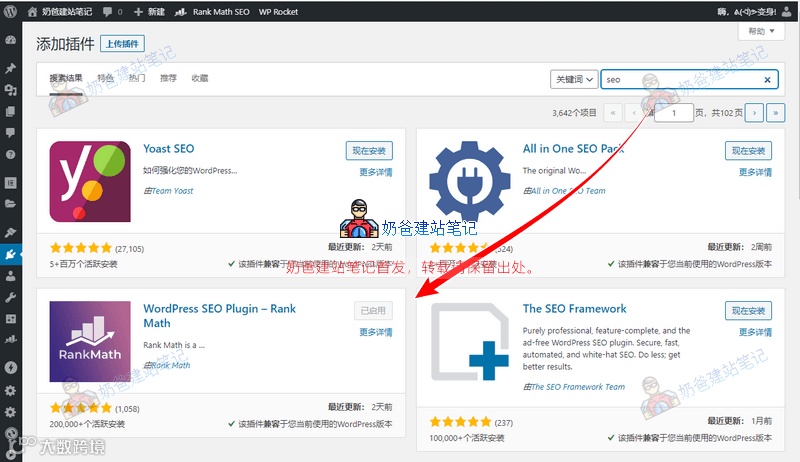
Task: Install The SEO Framework now
Action: (748, 311)
